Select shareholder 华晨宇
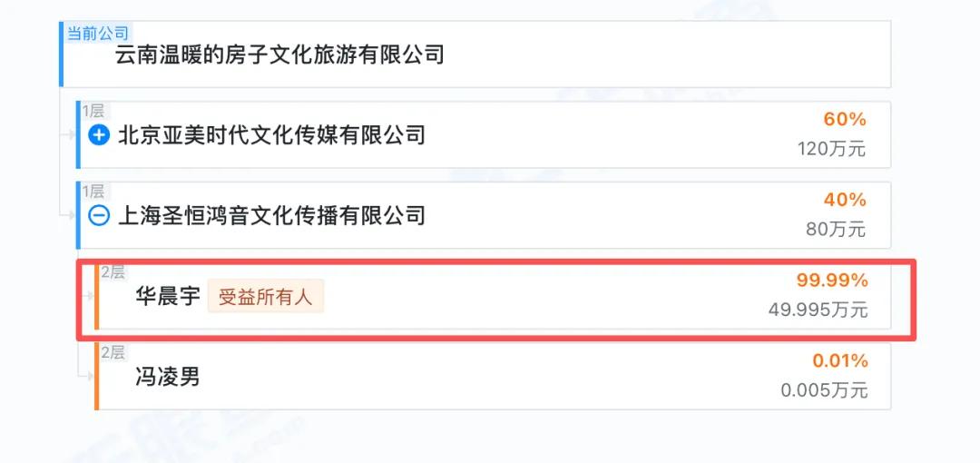Screen dimensions: 980x463 coord(167,297)
